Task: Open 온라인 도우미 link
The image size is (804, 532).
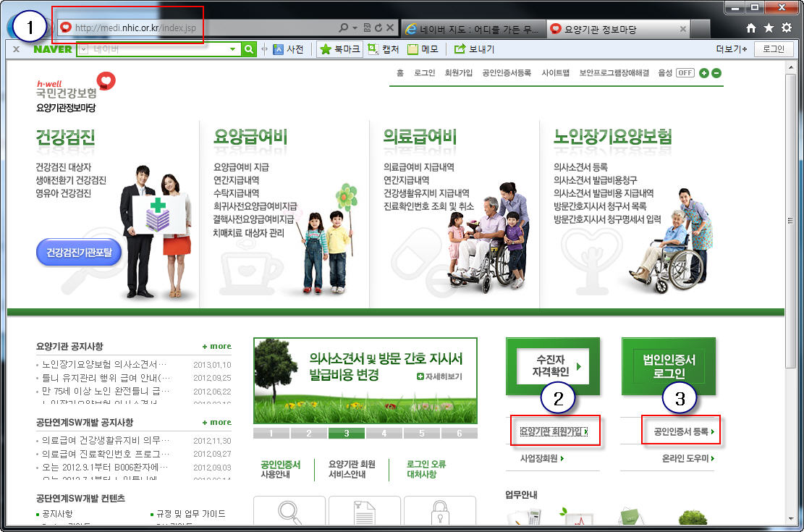Action: (688, 459)
